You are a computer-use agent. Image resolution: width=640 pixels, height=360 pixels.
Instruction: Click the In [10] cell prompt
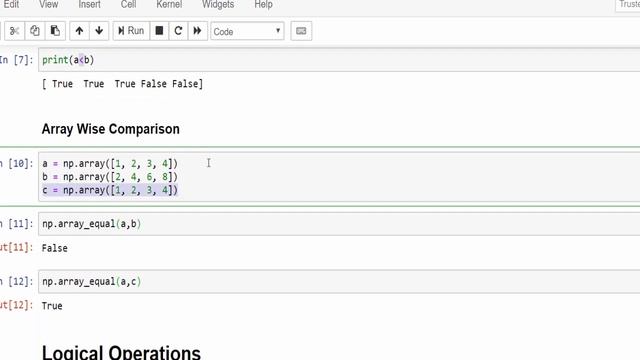tap(16, 164)
